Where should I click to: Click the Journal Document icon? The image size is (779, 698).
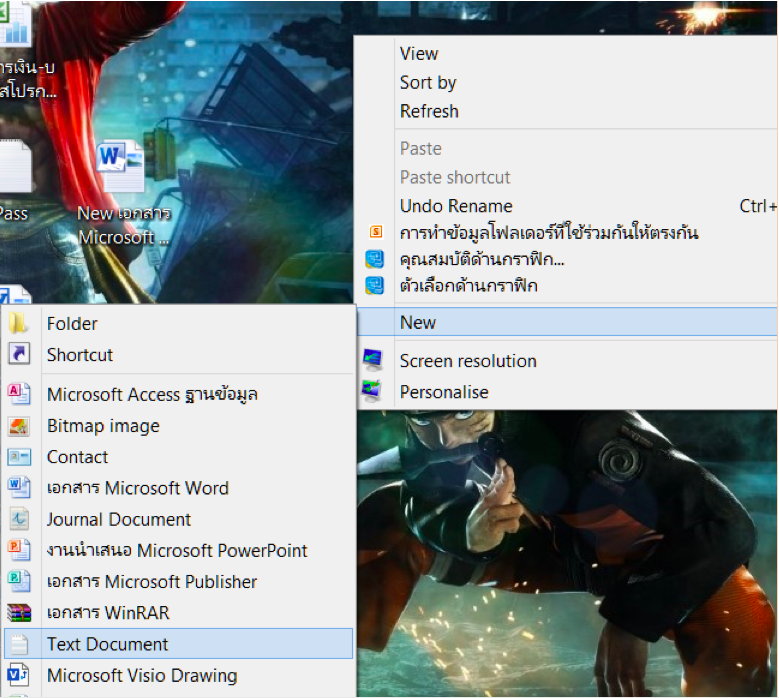click(19, 519)
